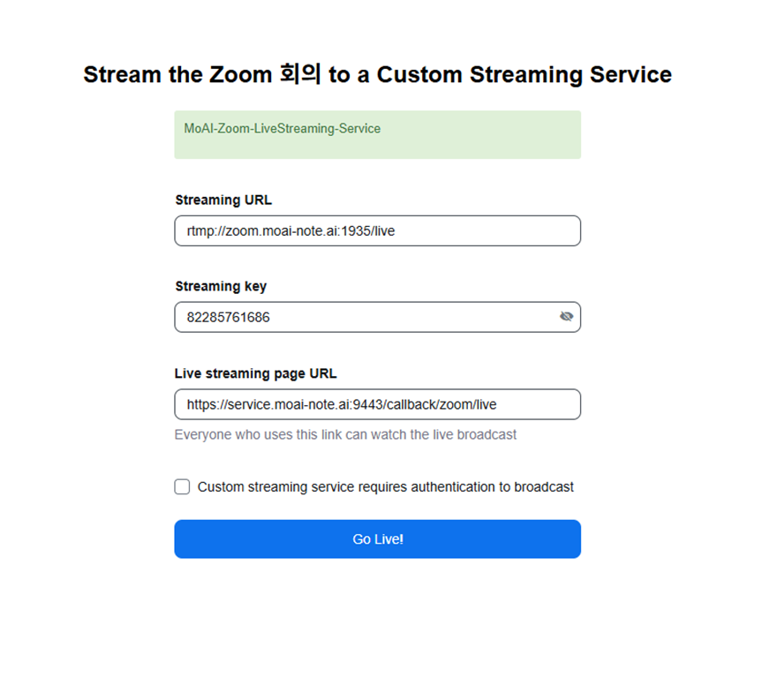Screen dimensions: 770x700
Task: Enable the authentication requirement checkbox
Action: click(x=182, y=486)
